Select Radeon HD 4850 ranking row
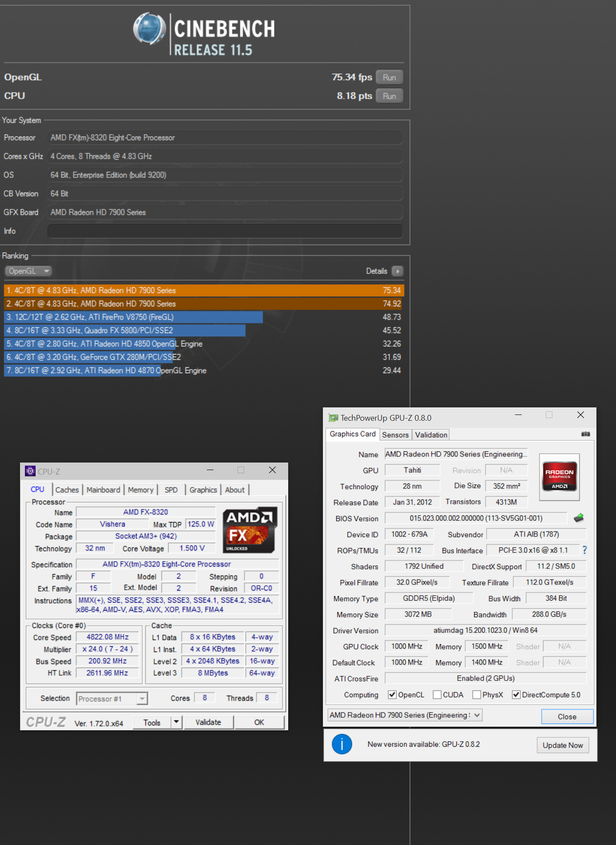 pyautogui.click(x=204, y=344)
